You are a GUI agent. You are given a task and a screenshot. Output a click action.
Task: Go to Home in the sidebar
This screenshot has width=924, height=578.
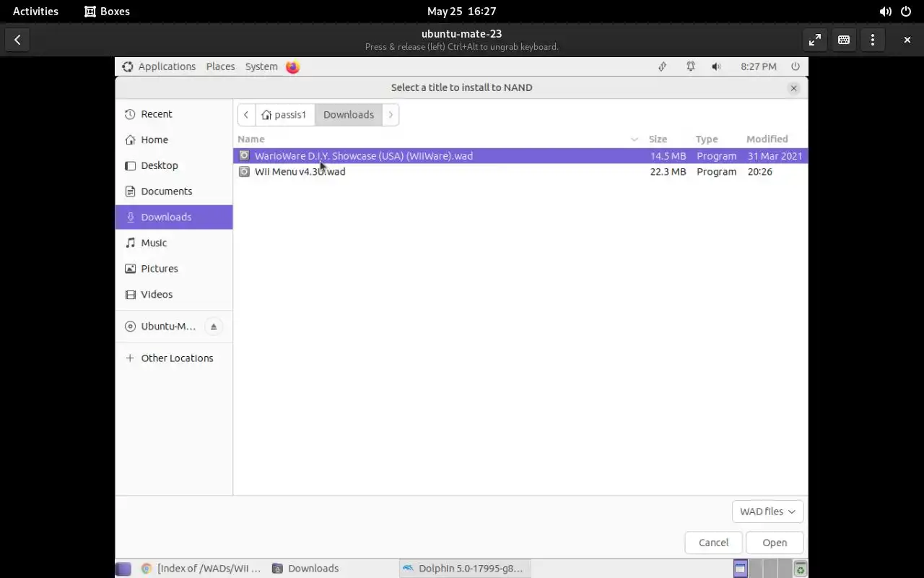(173, 140)
